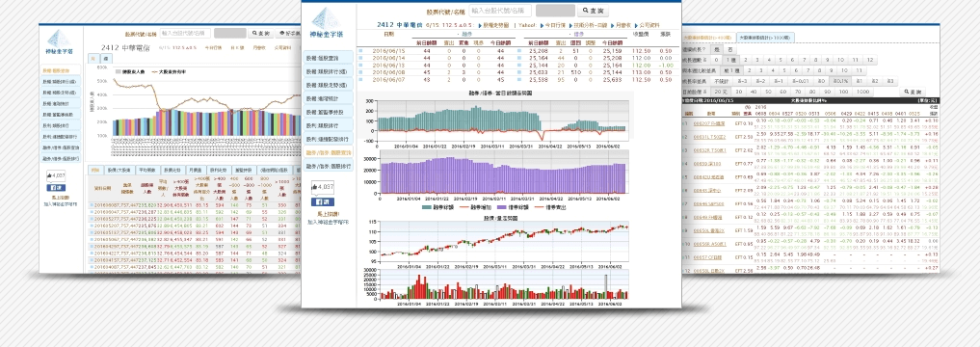The width and height of the screenshot is (980, 347).
Task: Click the pyramid logo above the margin trading sidebar
Action: tap(327, 23)
